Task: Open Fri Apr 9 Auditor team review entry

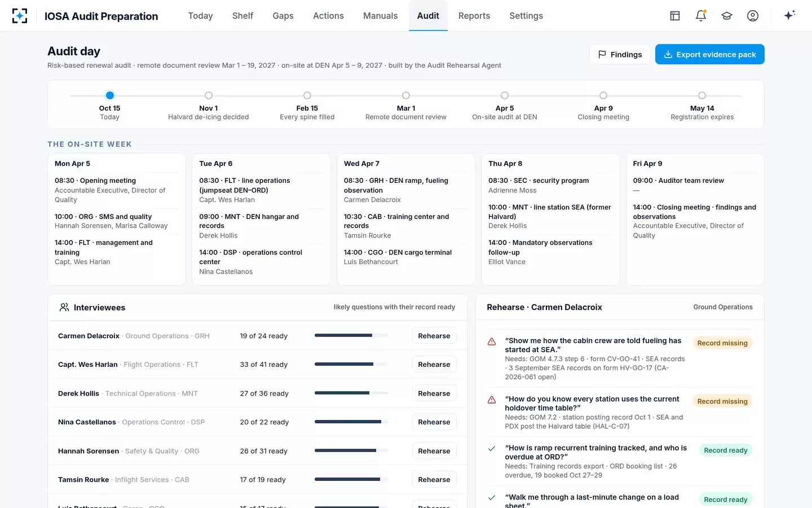Action: click(x=695, y=185)
